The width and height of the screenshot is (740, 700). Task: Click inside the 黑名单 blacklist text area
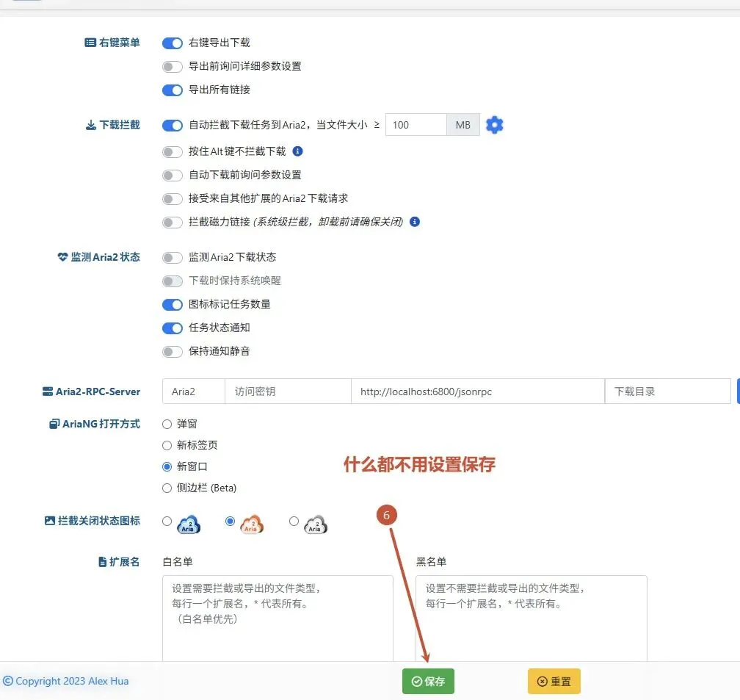[532, 618]
